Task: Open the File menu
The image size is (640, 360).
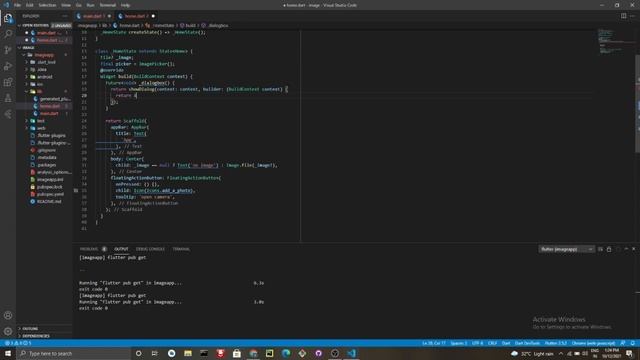Action: tap(17, 5)
